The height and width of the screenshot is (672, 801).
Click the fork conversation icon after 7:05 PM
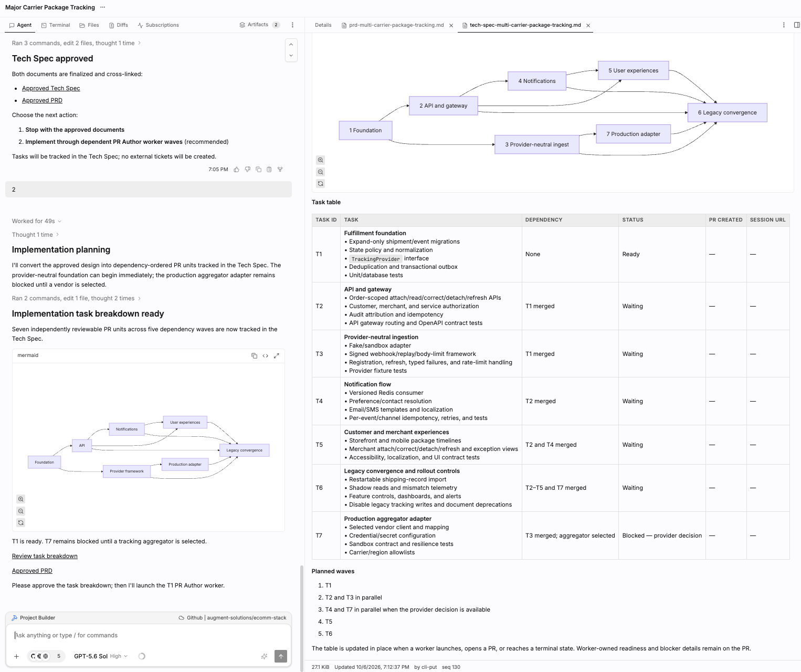[280, 170]
